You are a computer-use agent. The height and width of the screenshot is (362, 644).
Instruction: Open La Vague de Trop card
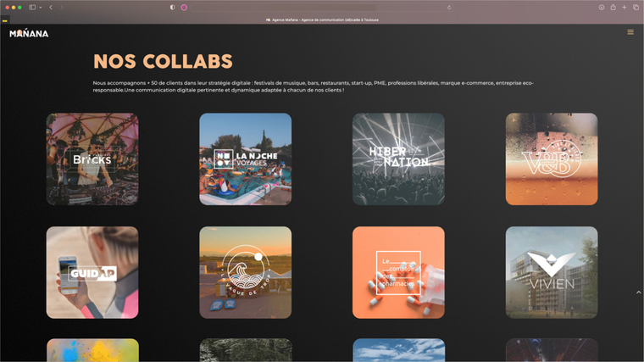(x=246, y=272)
